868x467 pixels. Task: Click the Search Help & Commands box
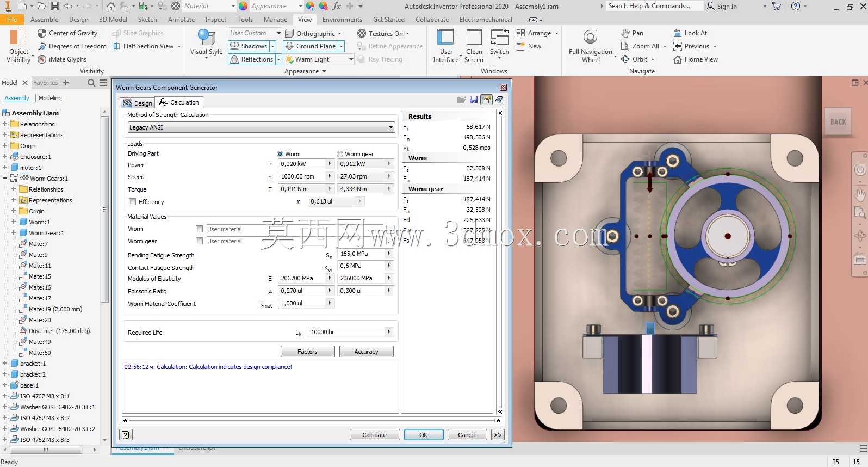(x=655, y=6)
